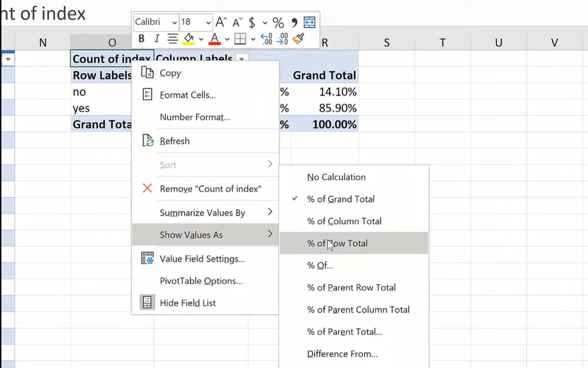Toggle bold formatting in mini toolbar

142,38
